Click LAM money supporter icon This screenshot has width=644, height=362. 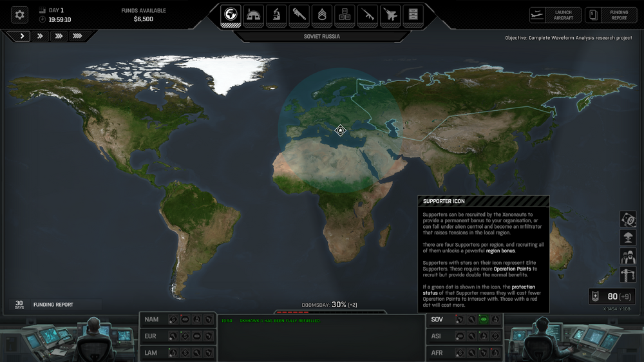click(x=185, y=353)
